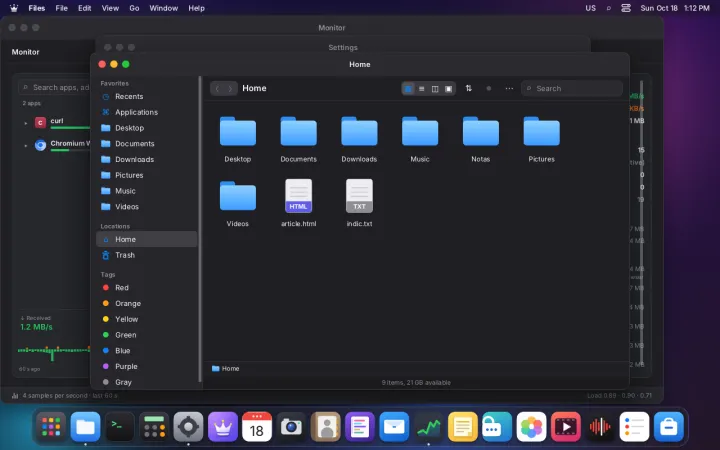
Task: Open Applications in the sidebar favorites
Action: pos(146,112)
